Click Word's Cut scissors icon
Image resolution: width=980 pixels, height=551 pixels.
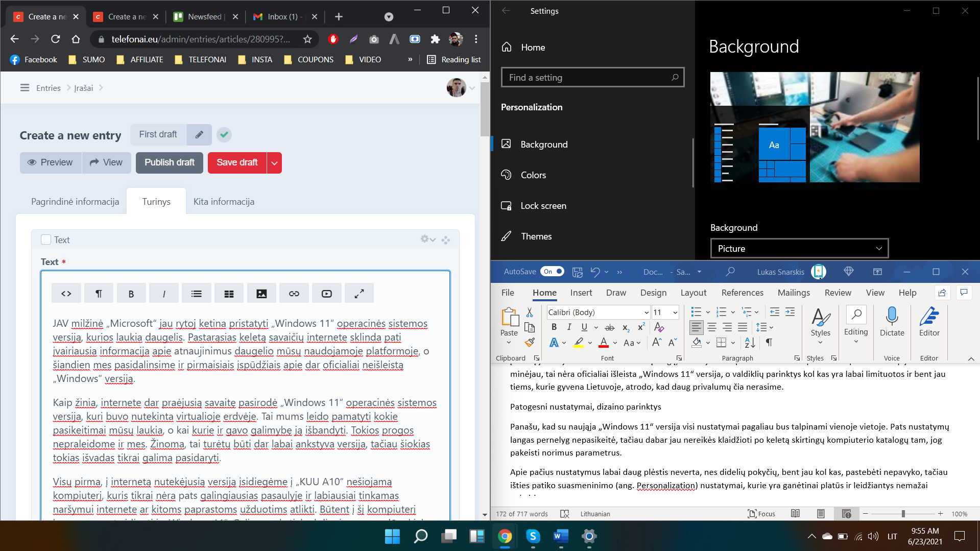coord(530,312)
